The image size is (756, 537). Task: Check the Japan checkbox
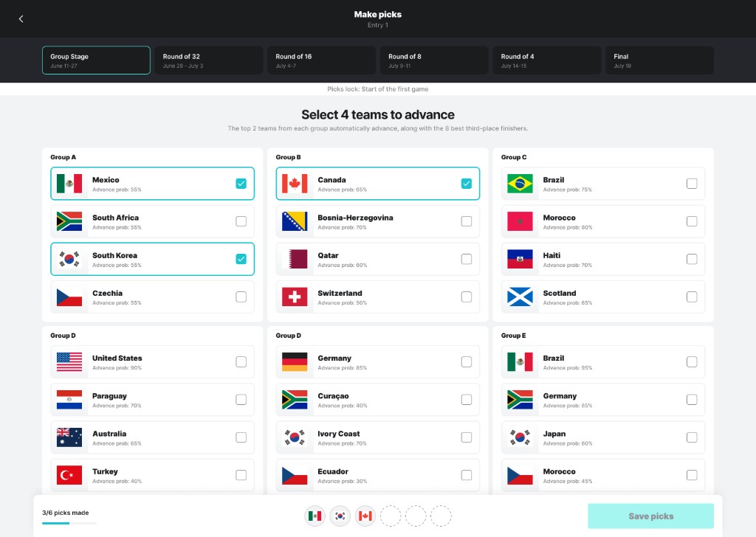point(692,437)
